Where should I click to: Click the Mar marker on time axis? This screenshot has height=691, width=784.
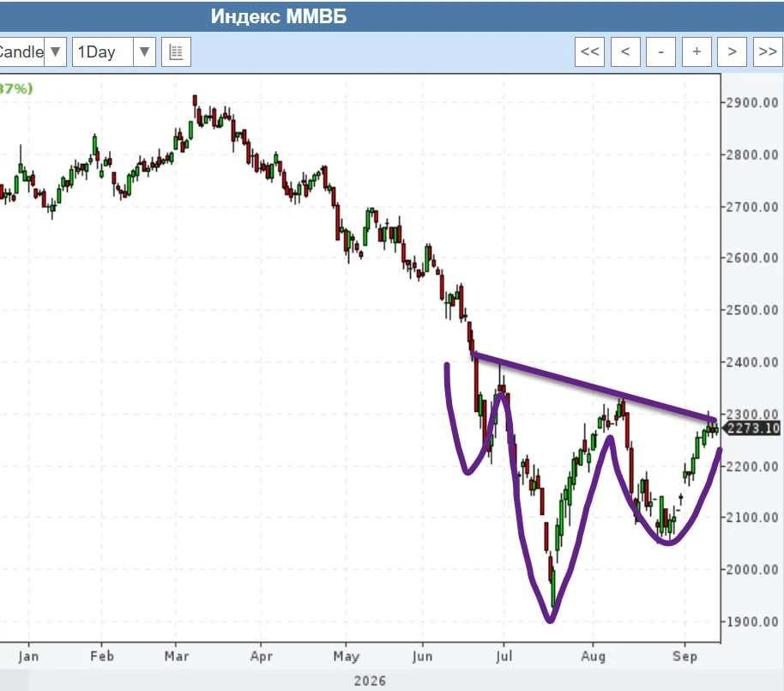177,656
